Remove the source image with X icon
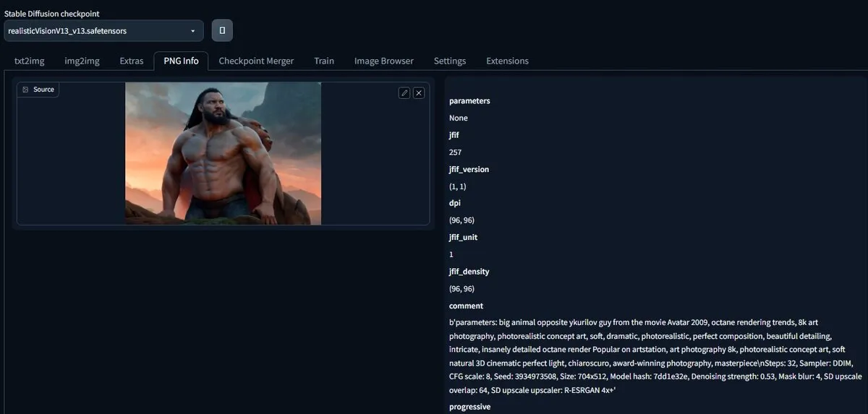 point(418,92)
